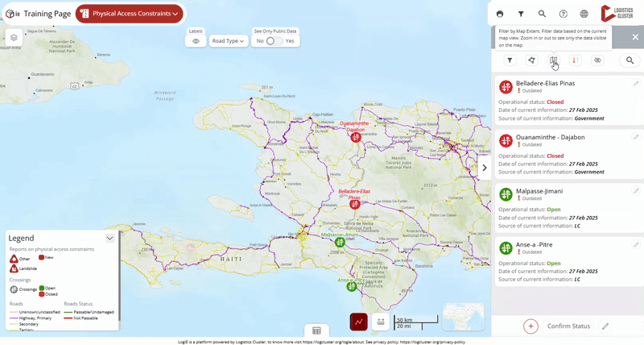Image resolution: width=644 pixels, height=345 pixels.
Task: Open the help question-mark icon
Action: pyautogui.click(x=563, y=14)
